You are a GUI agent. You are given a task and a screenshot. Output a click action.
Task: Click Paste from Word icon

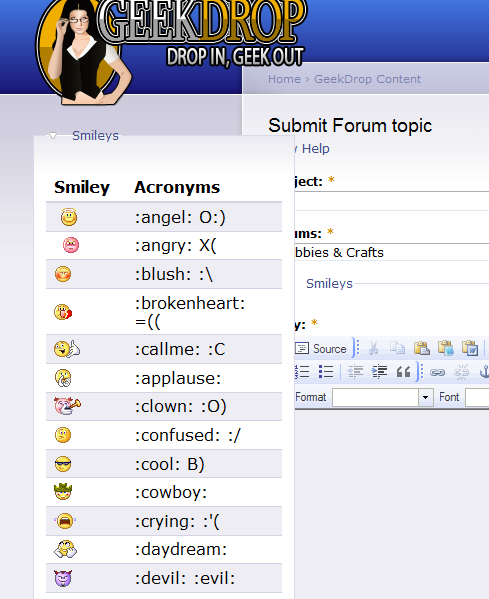[x=470, y=348]
